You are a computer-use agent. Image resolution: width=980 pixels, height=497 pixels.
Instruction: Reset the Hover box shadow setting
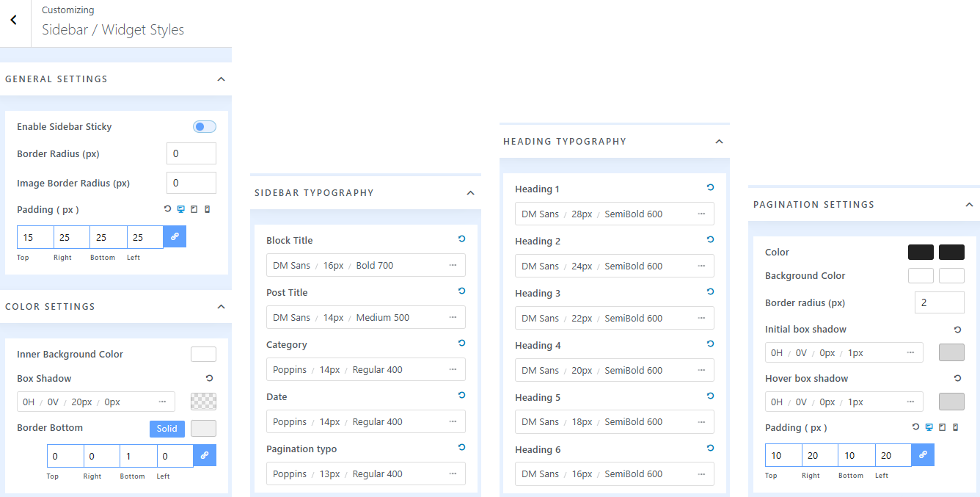[x=957, y=378]
